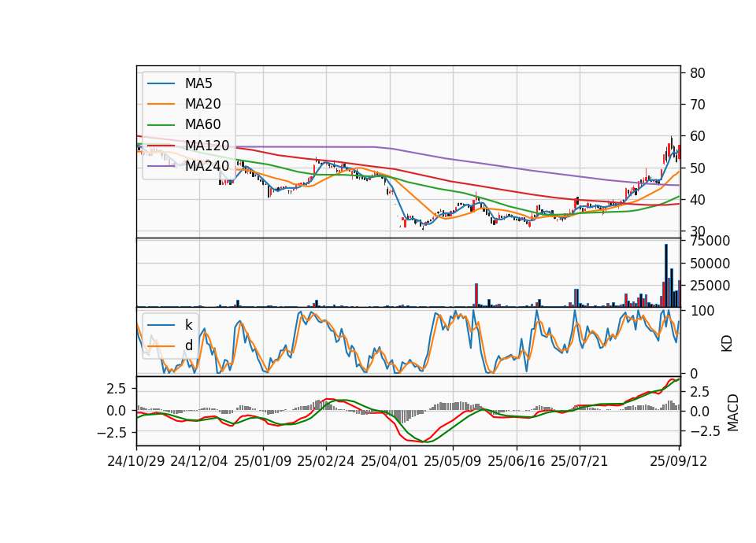
Task: Click the 25/06/16 date label
Action: (517, 461)
